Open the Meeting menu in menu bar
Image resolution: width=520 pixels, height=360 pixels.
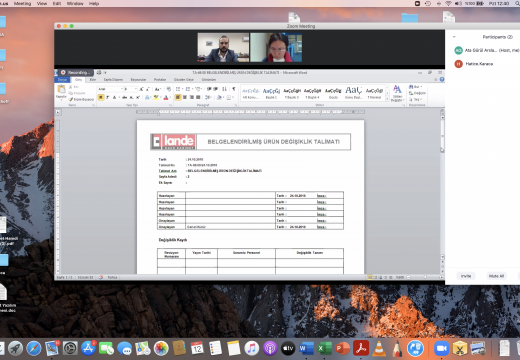[x=22, y=3]
